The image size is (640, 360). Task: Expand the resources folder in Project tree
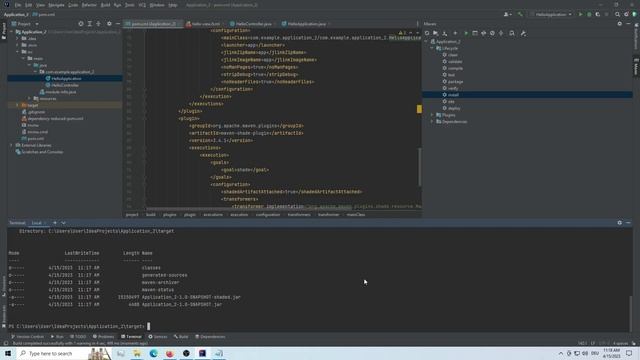click(x=29, y=98)
